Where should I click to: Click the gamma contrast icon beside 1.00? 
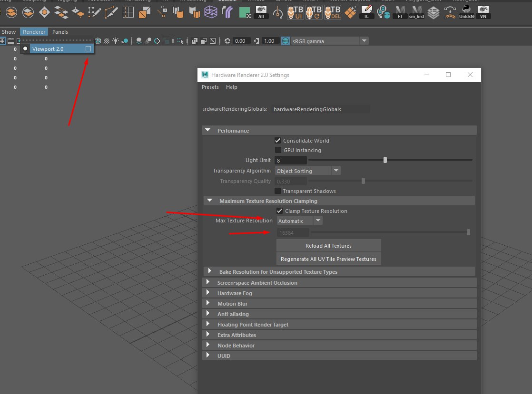[x=257, y=41]
